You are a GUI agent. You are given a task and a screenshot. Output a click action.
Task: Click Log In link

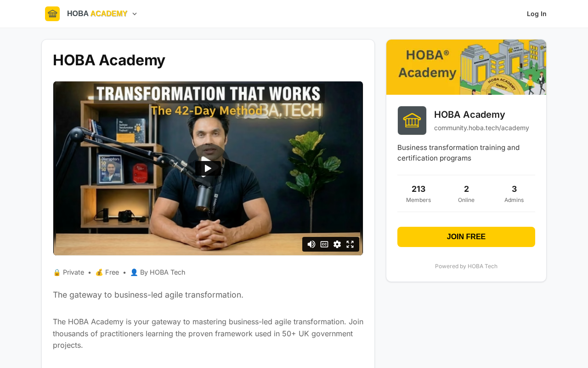click(537, 14)
